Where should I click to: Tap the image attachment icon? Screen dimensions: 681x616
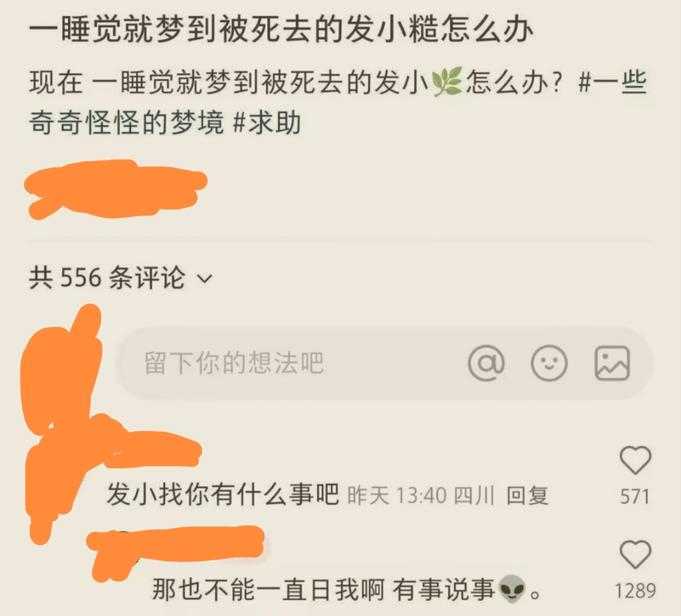(x=612, y=363)
